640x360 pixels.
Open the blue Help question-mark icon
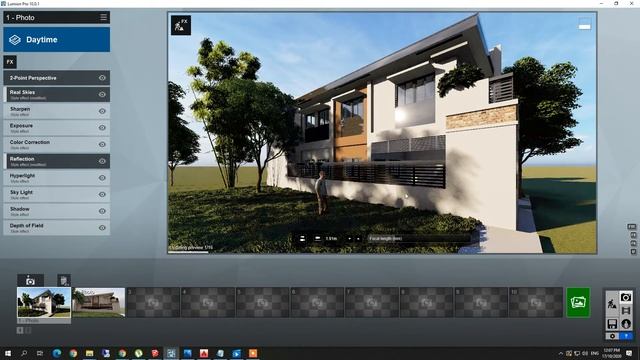point(626,336)
